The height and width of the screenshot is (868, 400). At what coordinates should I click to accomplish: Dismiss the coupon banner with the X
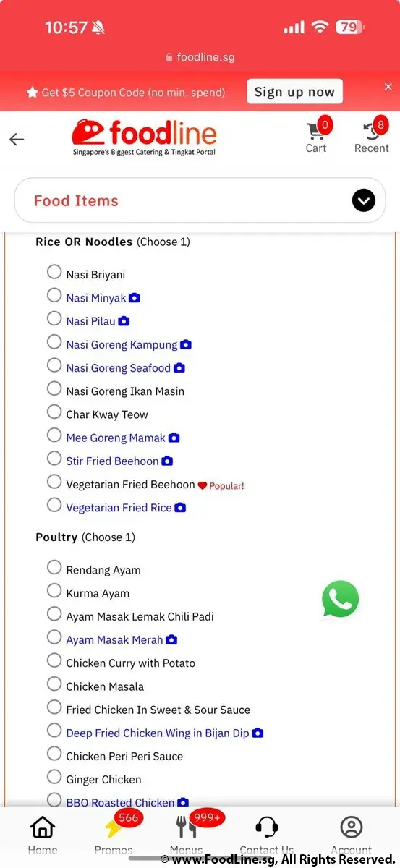[388, 87]
